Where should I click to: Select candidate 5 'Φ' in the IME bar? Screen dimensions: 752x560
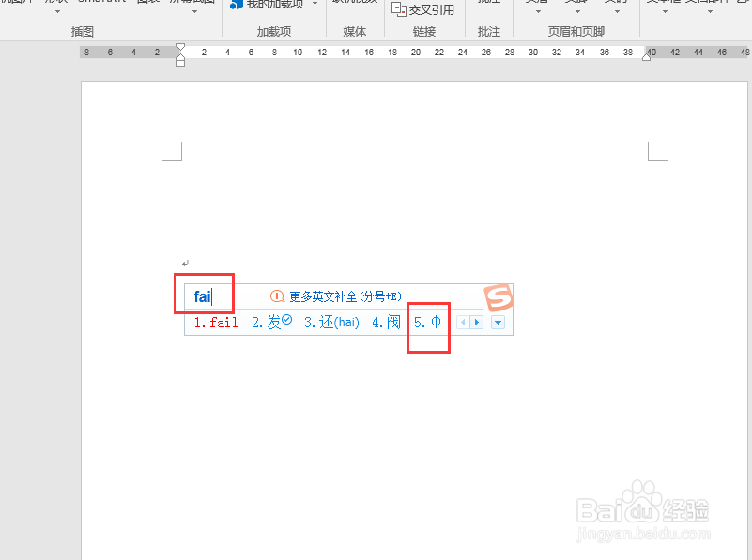428,322
